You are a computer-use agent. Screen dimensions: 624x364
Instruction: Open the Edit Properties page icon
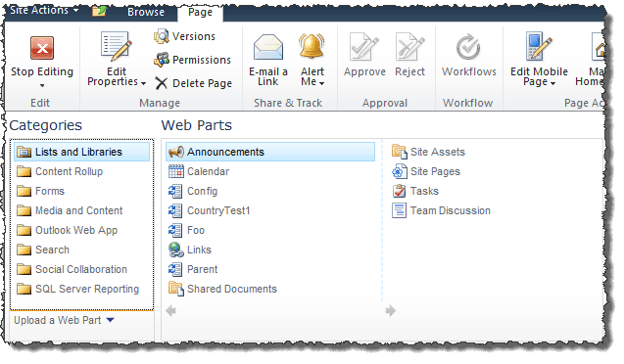tap(116, 46)
